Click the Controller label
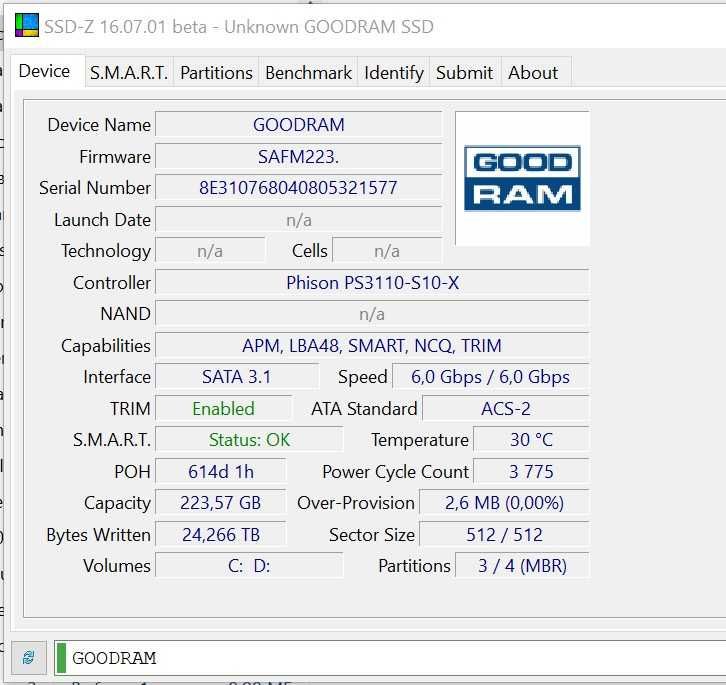Image resolution: width=726 pixels, height=685 pixels. 112,283
